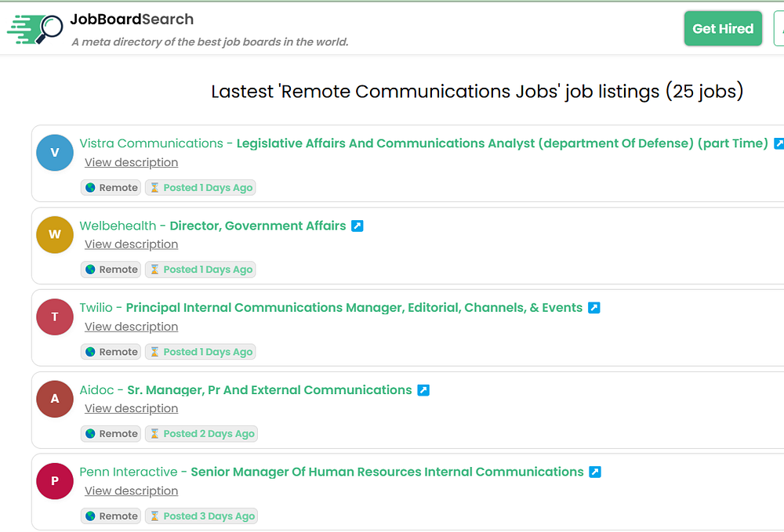Click the Vistra Communications 'V' avatar
This screenshot has width=784, height=532.
coord(55,152)
